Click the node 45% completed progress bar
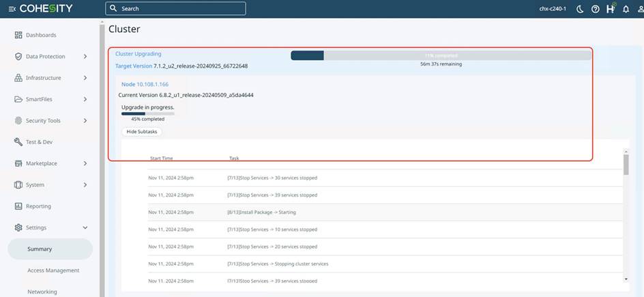Image resolution: width=644 pixels, height=297 pixels. coord(148,113)
